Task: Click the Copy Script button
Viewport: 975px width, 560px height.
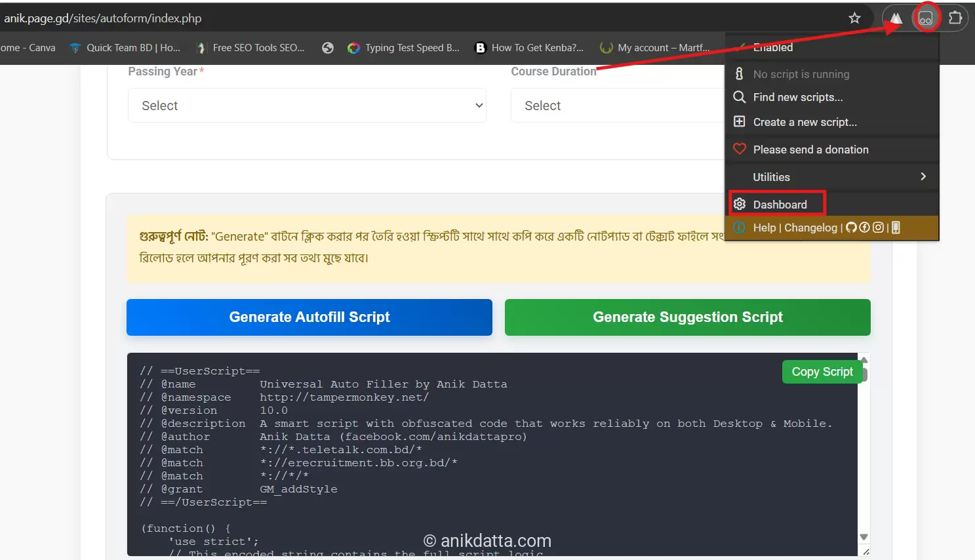Action: point(822,372)
